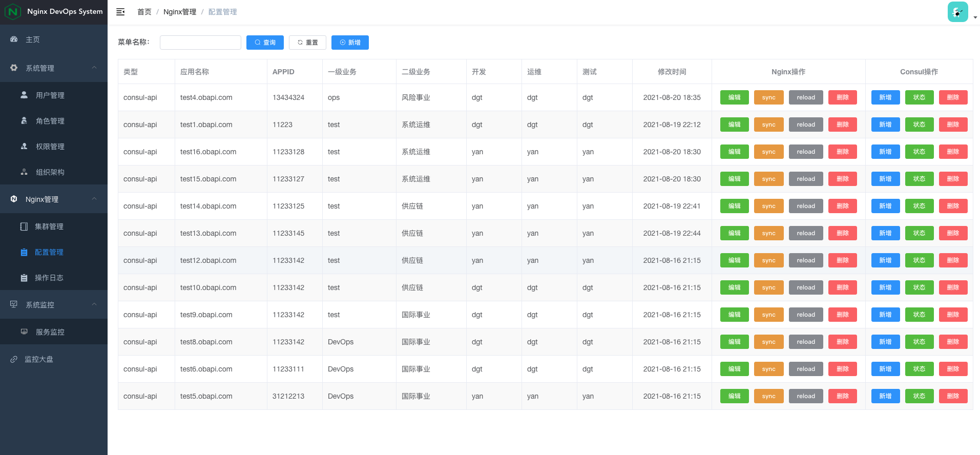Click APPID cell 13434324

(x=288, y=97)
